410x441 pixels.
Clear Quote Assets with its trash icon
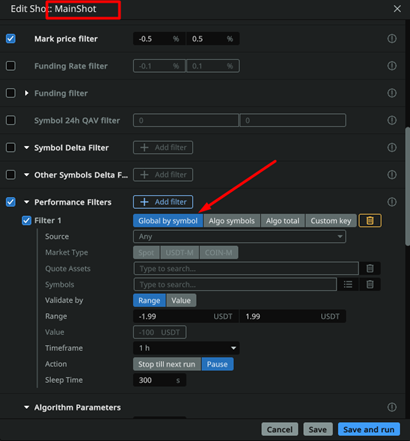[x=370, y=268]
